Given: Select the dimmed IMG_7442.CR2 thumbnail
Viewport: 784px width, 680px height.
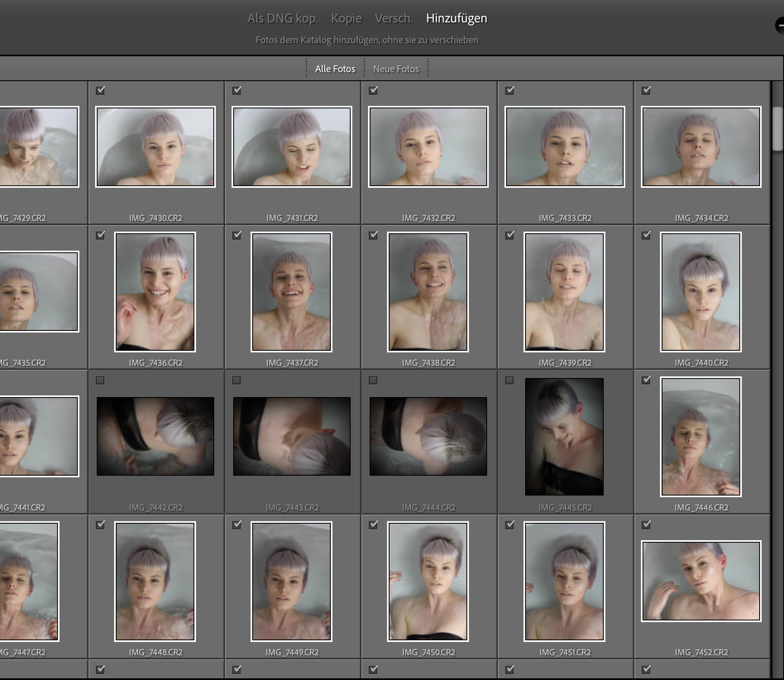Looking at the screenshot, I should (x=155, y=436).
